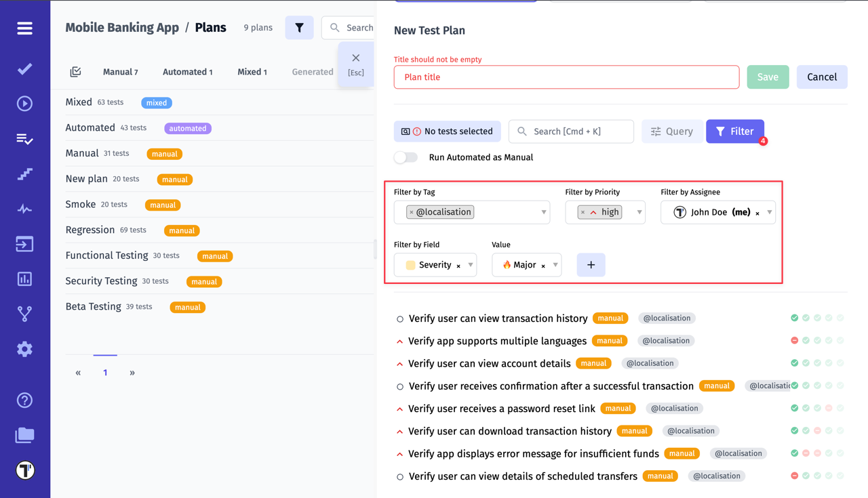The width and height of the screenshot is (868, 498).
Task: Collapse the multiple languages test row
Action: (x=399, y=341)
